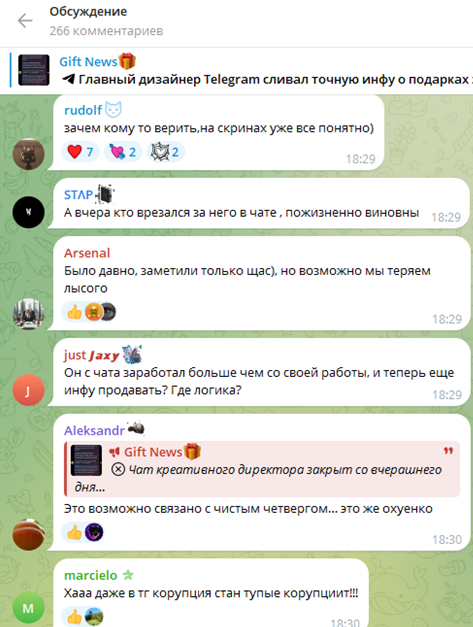
Task: Click the emoji status icon next to just Jaxy
Action: (x=132, y=355)
